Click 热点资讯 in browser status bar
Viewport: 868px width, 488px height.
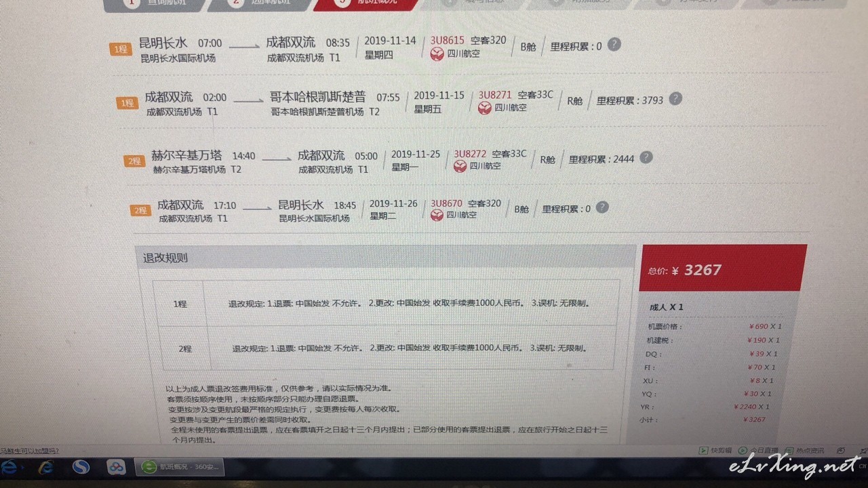tap(805, 450)
